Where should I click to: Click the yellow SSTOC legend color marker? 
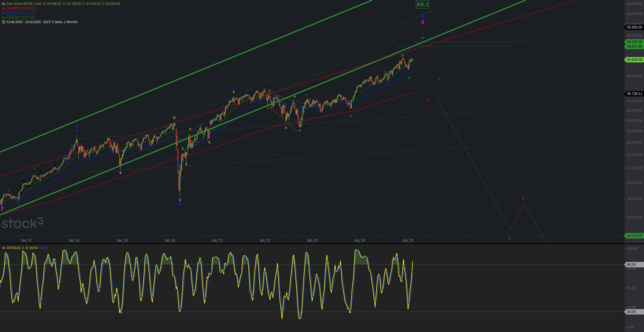4,248
